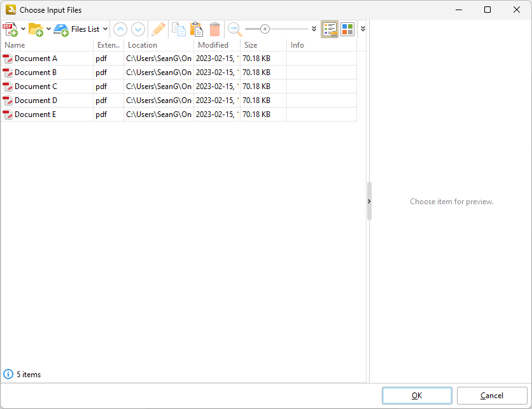The image size is (532, 409).
Task: Sort by the Name column header
Action: pos(47,45)
